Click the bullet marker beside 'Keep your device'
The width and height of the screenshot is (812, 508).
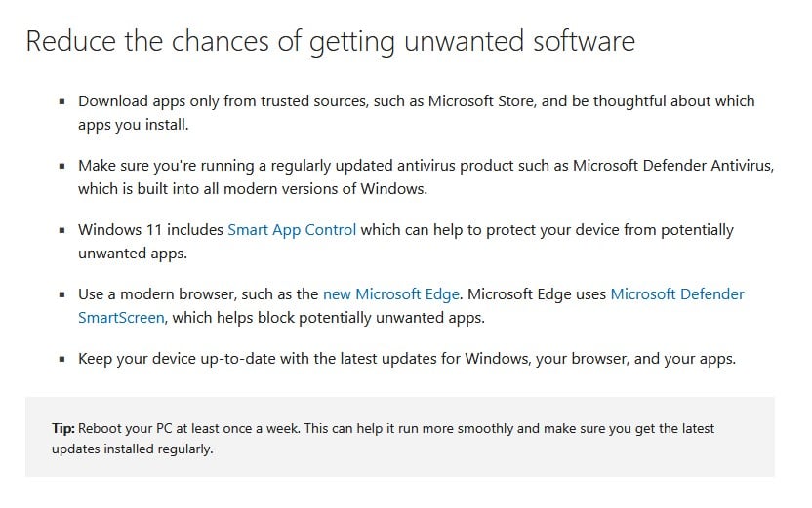coord(62,359)
